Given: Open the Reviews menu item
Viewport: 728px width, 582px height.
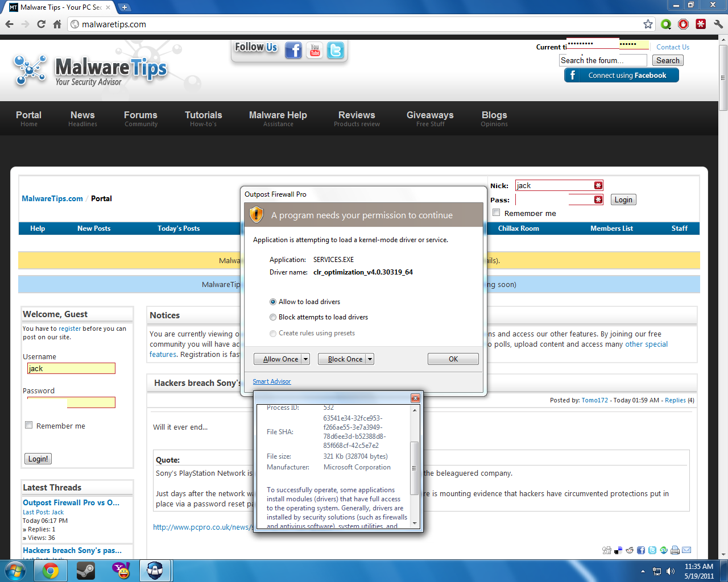Looking at the screenshot, I should point(357,118).
